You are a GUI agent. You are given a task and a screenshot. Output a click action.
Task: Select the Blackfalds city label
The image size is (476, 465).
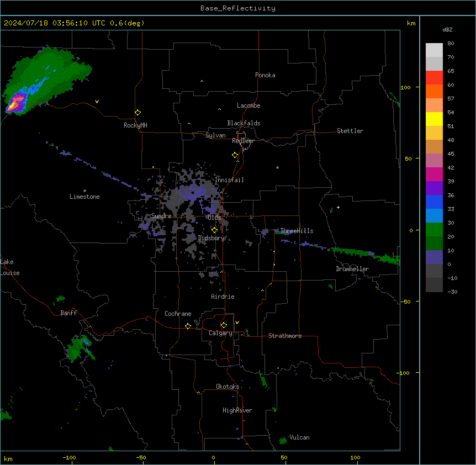point(244,123)
